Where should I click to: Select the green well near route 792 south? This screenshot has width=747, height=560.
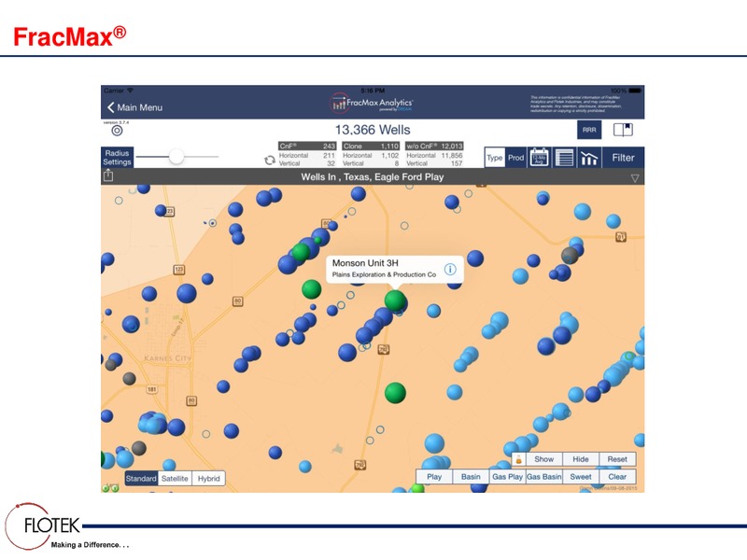tap(395, 393)
